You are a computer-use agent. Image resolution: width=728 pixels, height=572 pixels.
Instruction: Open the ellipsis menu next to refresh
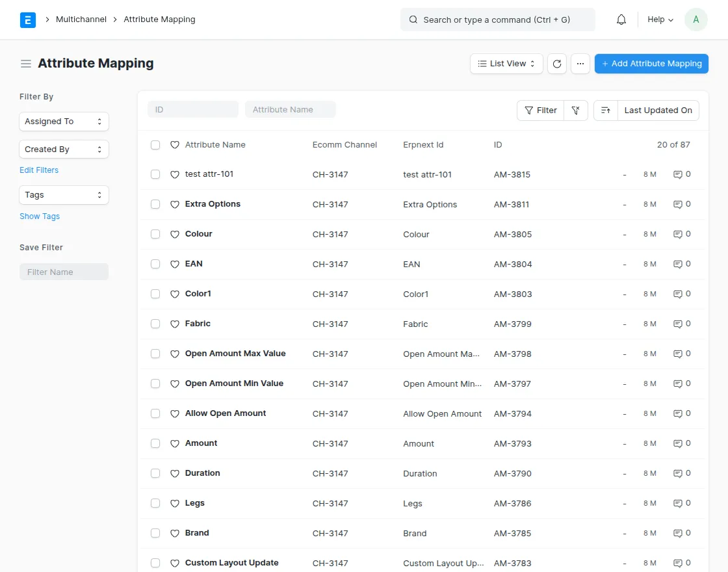[580, 63]
